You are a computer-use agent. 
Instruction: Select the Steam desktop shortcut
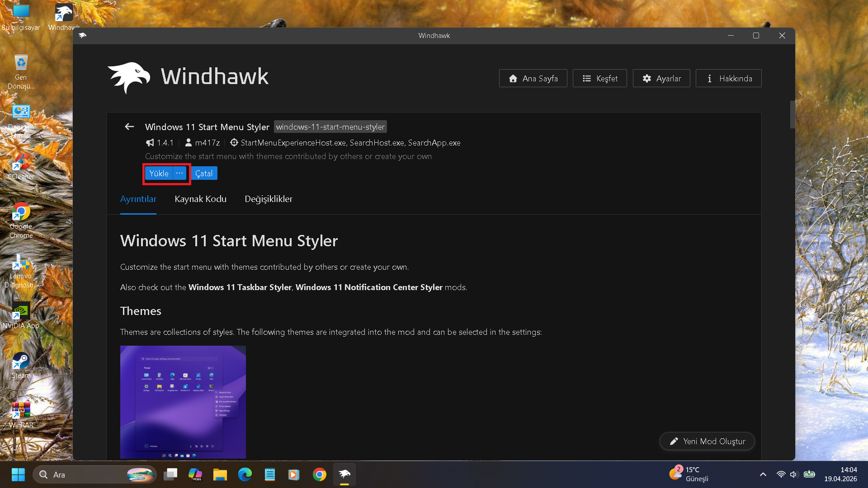(x=21, y=365)
